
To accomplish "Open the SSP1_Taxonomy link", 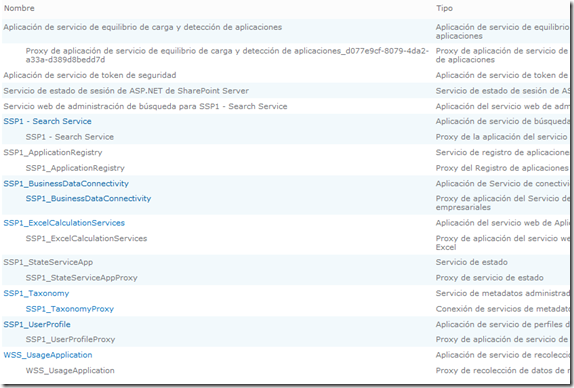I will coord(36,293).
